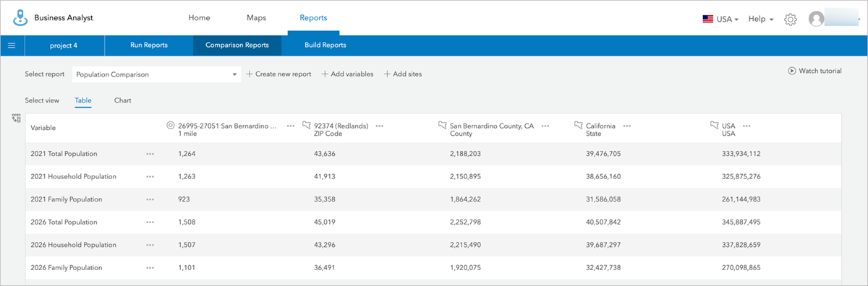
Task: Open options for 2021 Total Population row
Action: point(150,154)
